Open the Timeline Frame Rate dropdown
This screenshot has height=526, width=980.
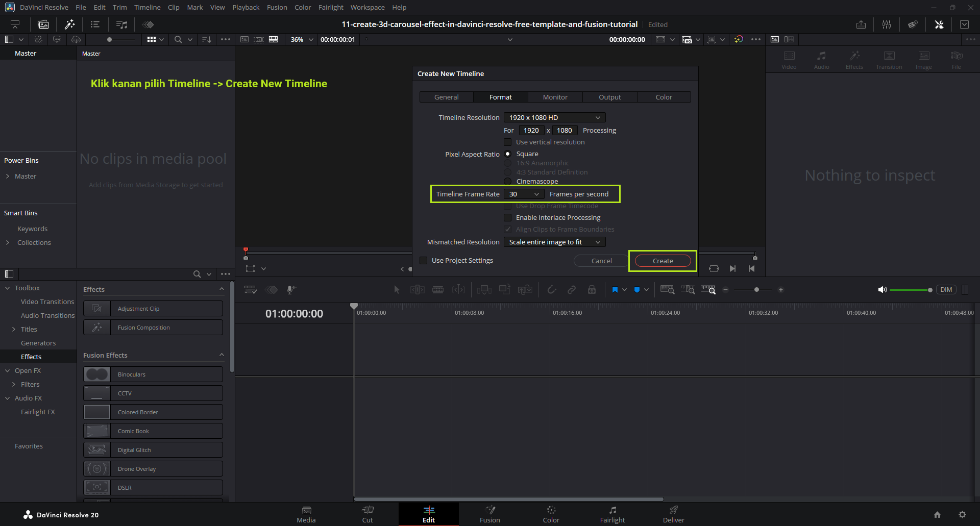(x=524, y=194)
